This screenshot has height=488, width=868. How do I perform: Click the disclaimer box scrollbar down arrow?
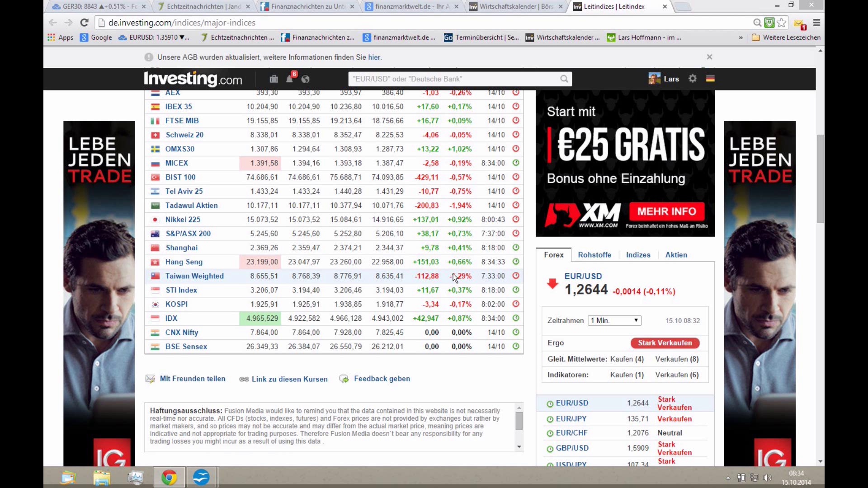519,447
